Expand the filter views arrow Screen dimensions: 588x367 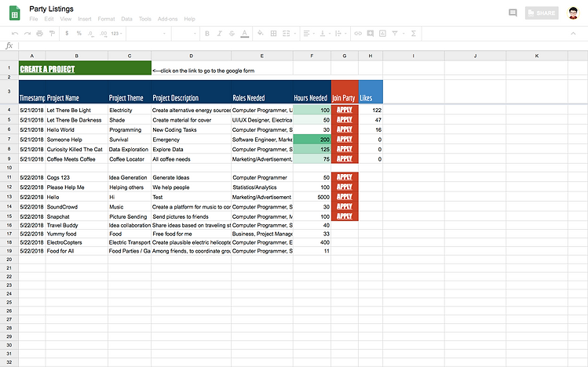(x=404, y=34)
